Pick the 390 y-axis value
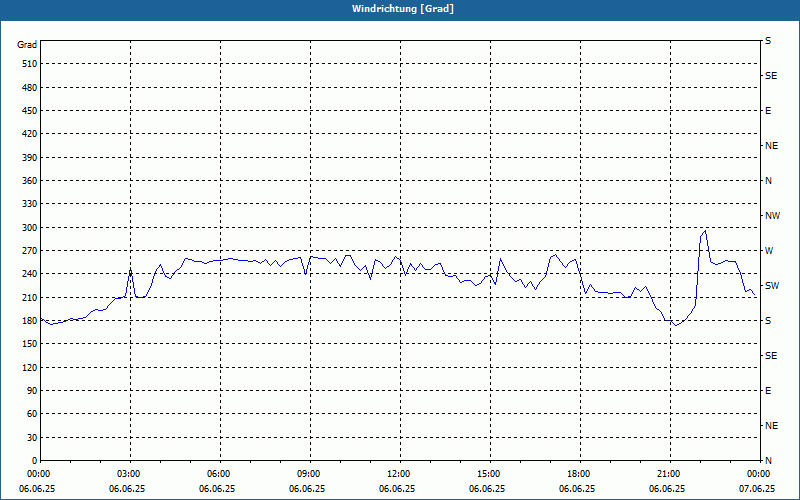800x500 pixels. pos(30,158)
